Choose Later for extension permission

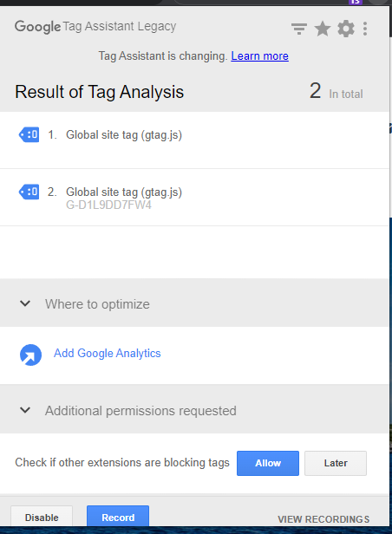[x=336, y=463]
